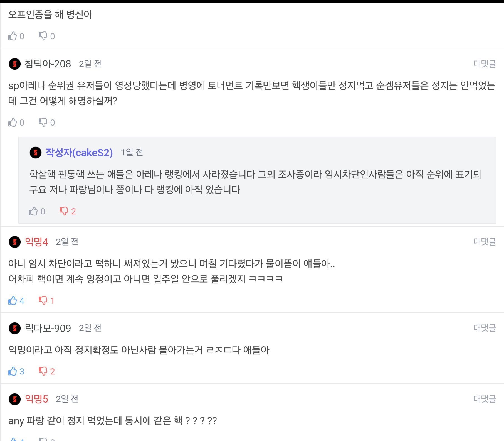Like the 참틱아-208 comment
504x441 pixels.
(13, 122)
